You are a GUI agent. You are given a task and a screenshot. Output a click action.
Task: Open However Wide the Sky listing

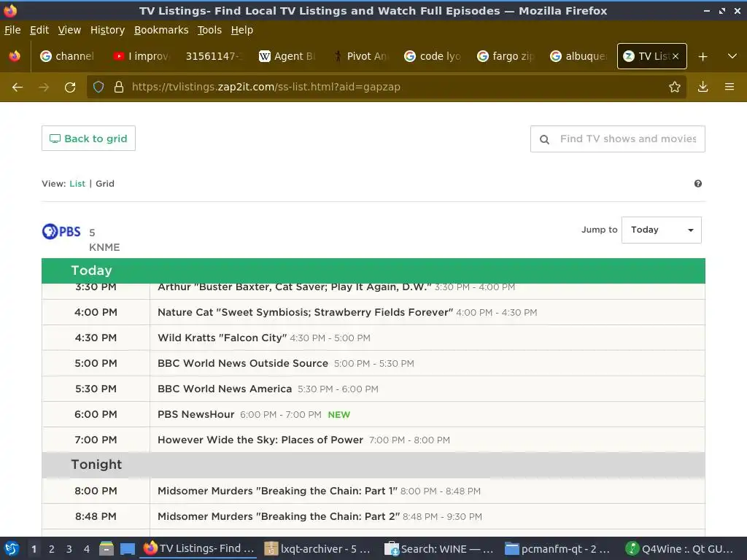(260, 440)
